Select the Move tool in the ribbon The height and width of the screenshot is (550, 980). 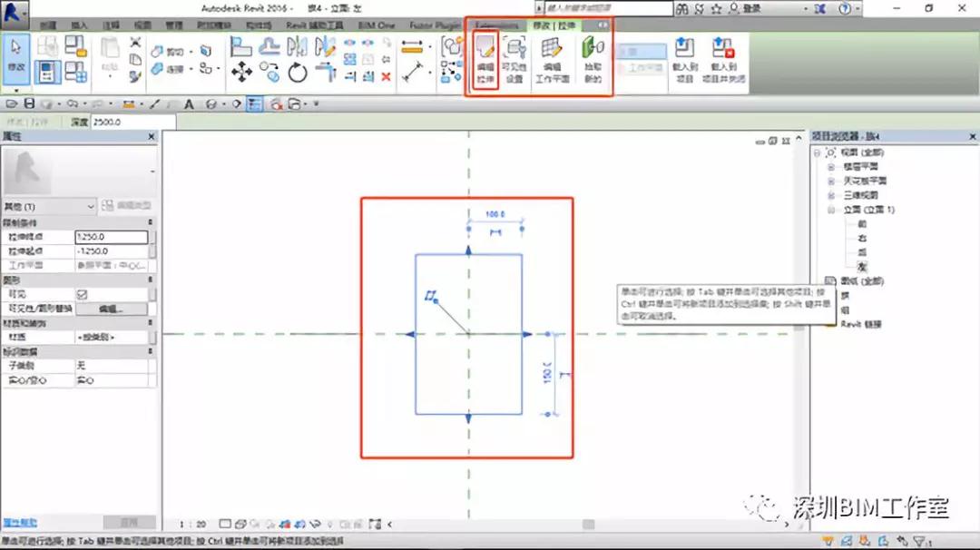(241, 73)
